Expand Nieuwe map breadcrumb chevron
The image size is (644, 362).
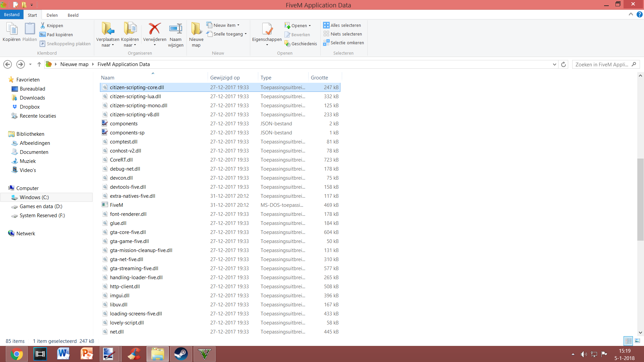click(x=93, y=64)
